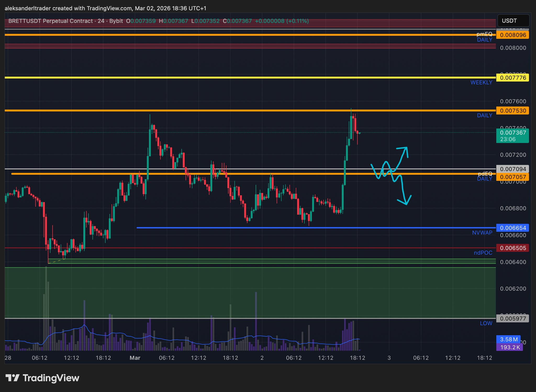
Task: Select the gray LOW 0.005977 label
Action: pyautogui.click(x=512, y=319)
